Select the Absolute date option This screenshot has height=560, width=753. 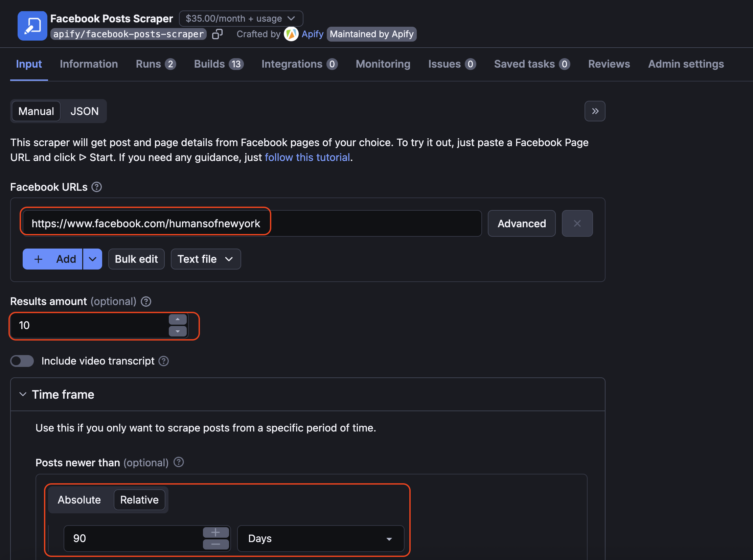tap(79, 500)
